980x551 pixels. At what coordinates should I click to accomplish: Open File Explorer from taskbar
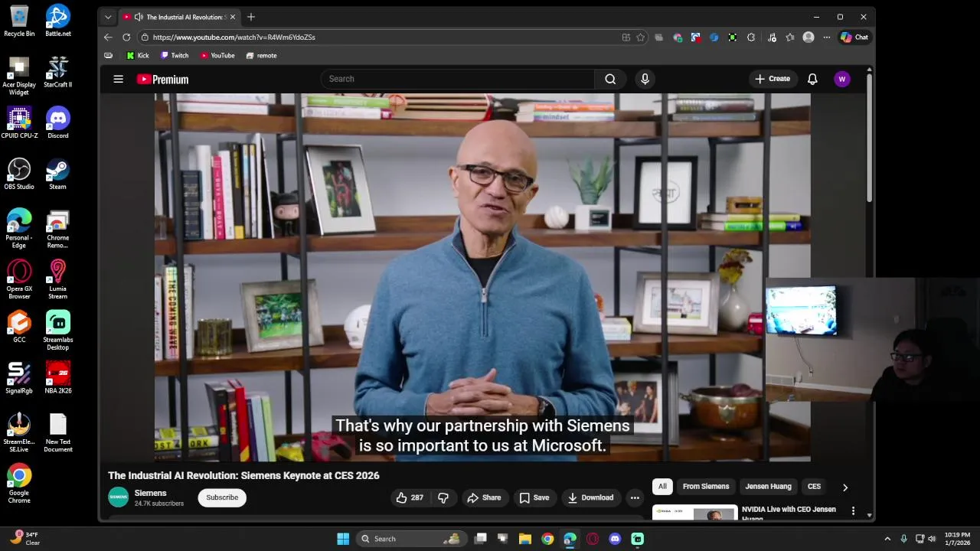click(x=525, y=539)
